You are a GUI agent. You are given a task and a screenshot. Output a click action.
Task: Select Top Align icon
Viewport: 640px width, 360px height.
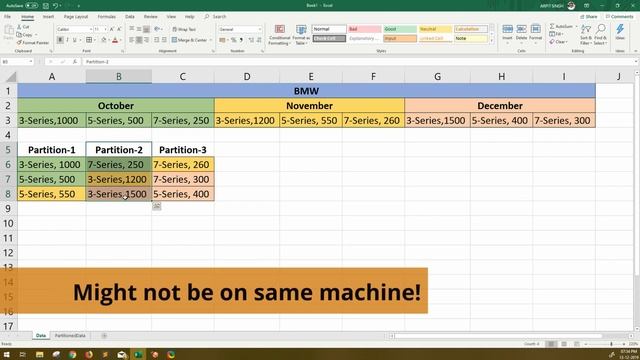(131, 29)
